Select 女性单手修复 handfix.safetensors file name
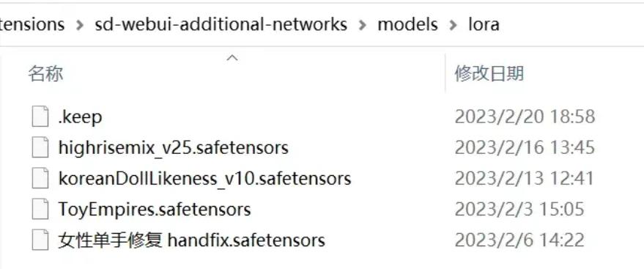 pyautogui.click(x=191, y=240)
